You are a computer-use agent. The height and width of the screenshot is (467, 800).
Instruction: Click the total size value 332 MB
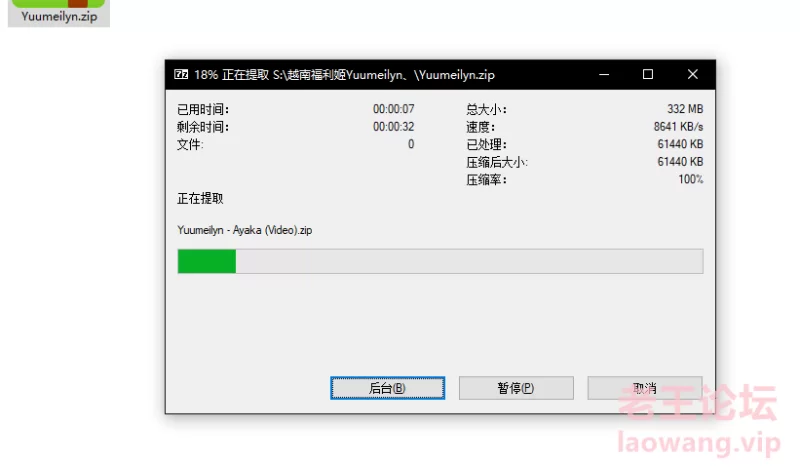pos(685,109)
